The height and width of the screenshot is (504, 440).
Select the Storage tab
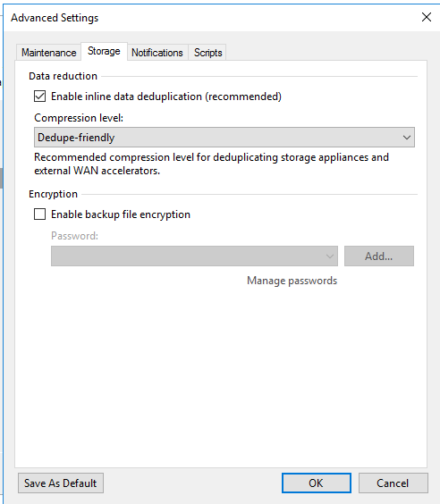point(104,51)
